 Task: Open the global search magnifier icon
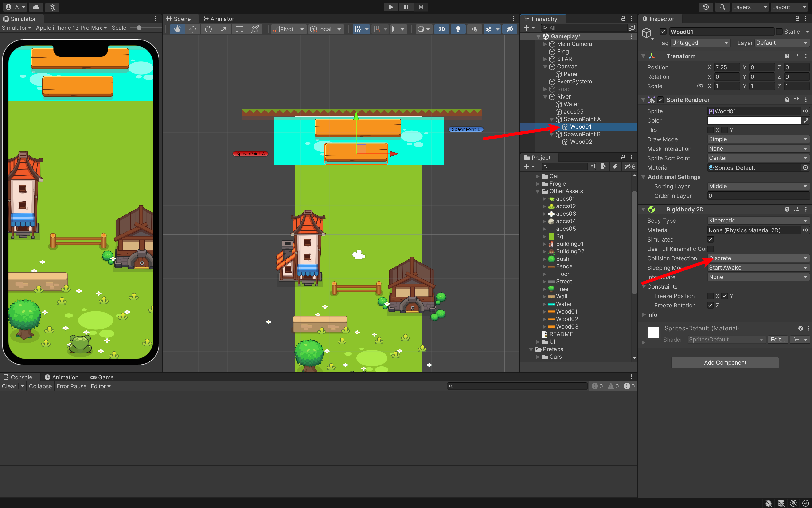(x=722, y=7)
